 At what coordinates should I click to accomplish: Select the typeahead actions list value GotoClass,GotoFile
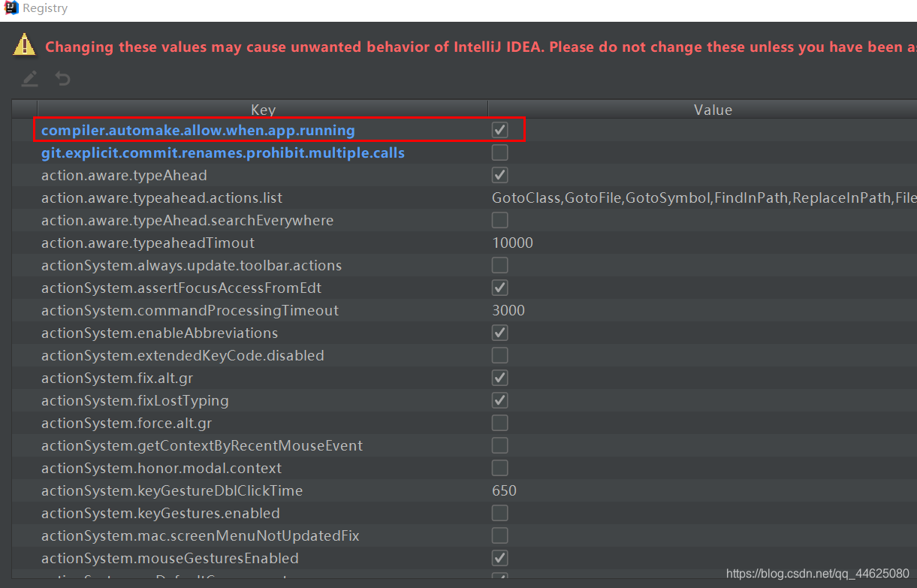(704, 198)
